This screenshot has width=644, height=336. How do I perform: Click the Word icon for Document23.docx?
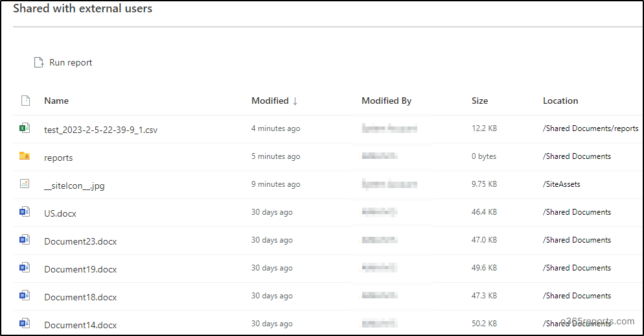coord(25,240)
